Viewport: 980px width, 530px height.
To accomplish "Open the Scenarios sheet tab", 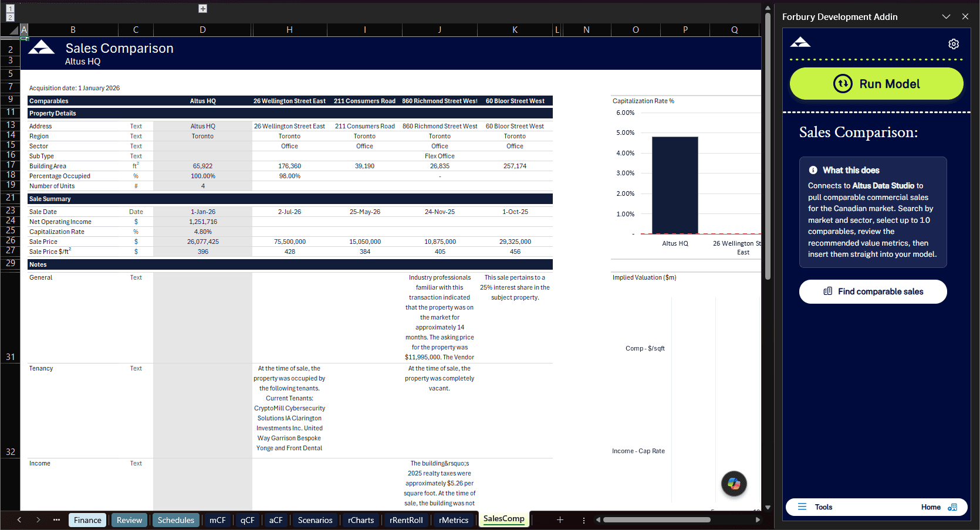I will pos(315,520).
